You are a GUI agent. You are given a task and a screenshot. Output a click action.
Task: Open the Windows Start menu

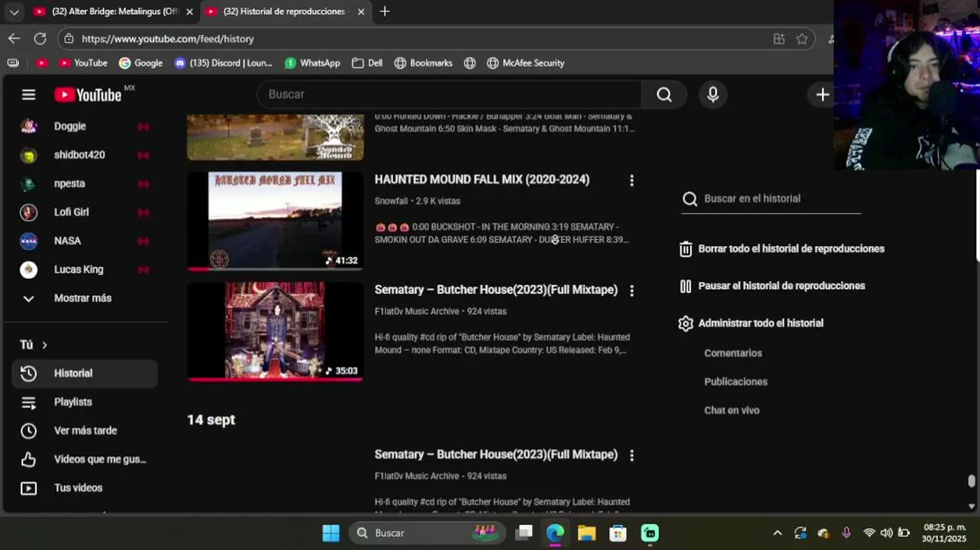(x=330, y=532)
